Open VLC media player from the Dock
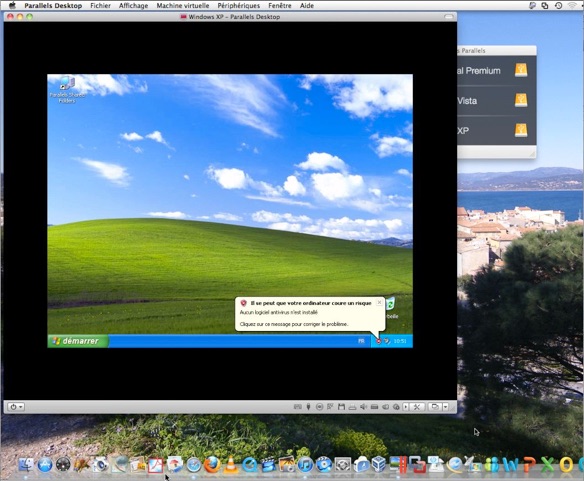This screenshot has width=584, height=481. 231,465
